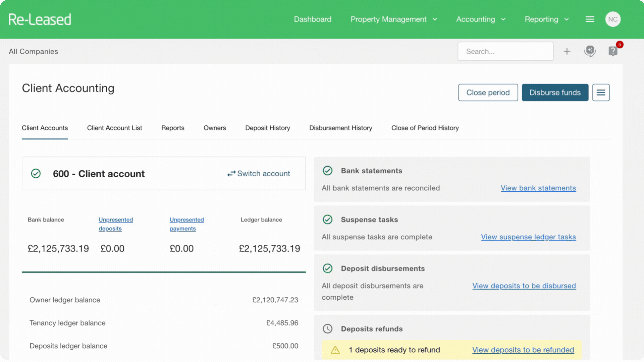Click the Deposit disbursements checkmark icon
The height and width of the screenshot is (362, 644).
click(x=327, y=268)
